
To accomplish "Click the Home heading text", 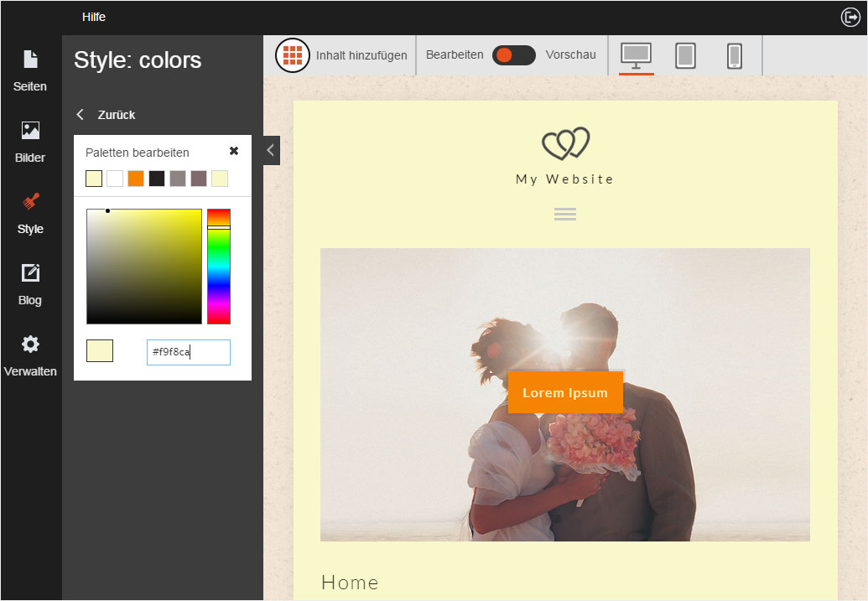I will click(x=350, y=583).
